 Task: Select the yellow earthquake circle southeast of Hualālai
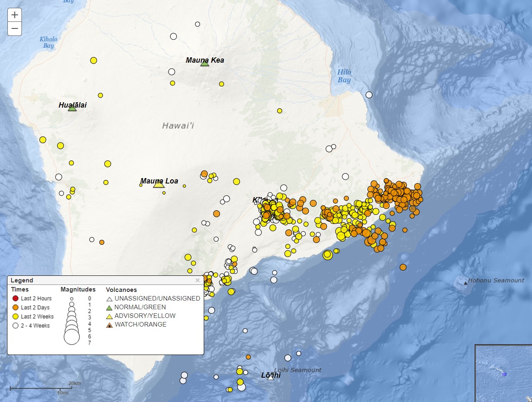(108, 164)
